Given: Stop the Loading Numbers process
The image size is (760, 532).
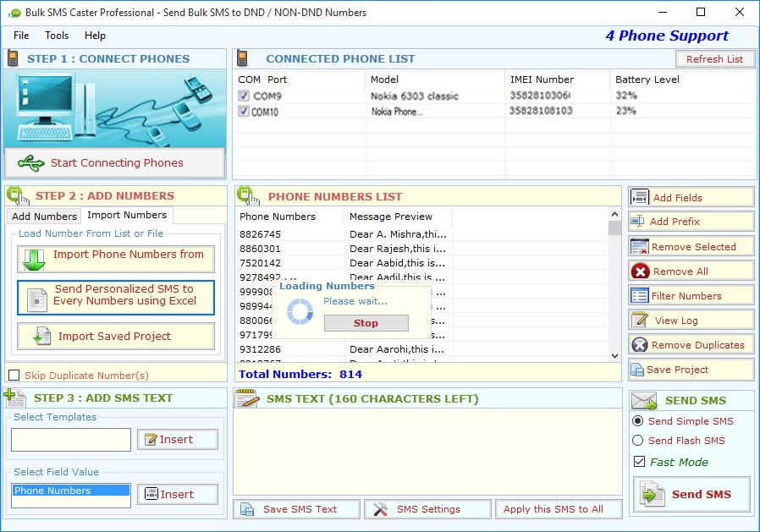Looking at the screenshot, I should coord(366,323).
